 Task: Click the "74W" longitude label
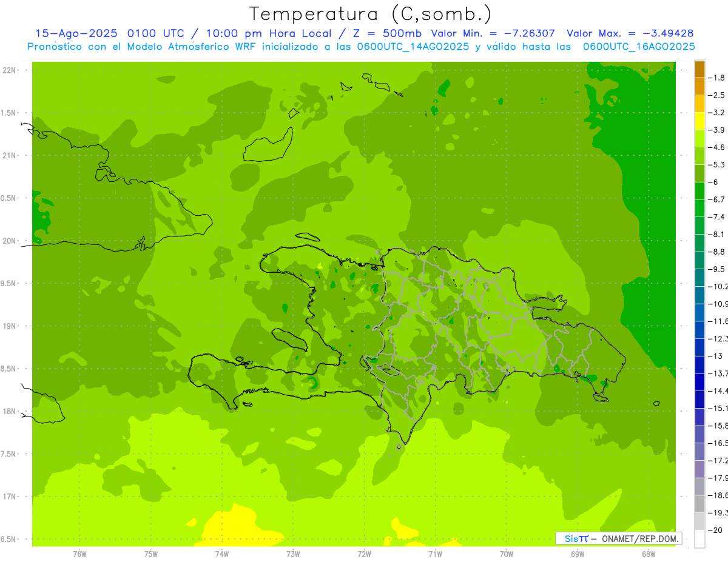pos(222,554)
